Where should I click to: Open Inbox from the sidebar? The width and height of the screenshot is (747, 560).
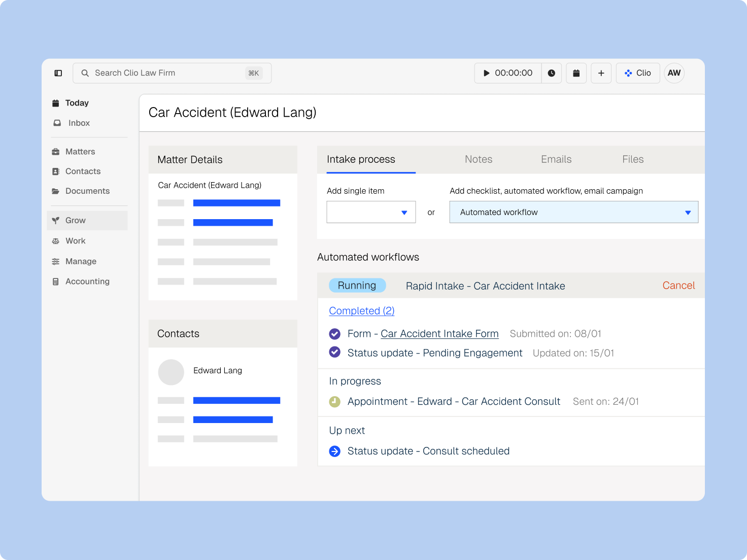coord(72,123)
